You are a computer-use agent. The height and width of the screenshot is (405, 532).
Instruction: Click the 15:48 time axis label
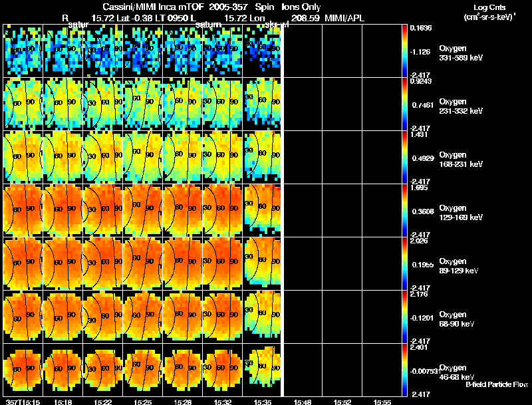click(303, 401)
